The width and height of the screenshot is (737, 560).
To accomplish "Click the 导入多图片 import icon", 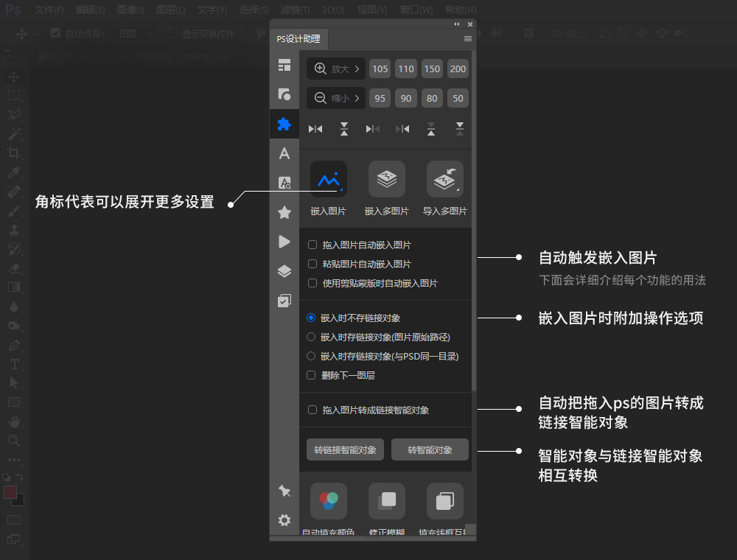I will (444, 179).
